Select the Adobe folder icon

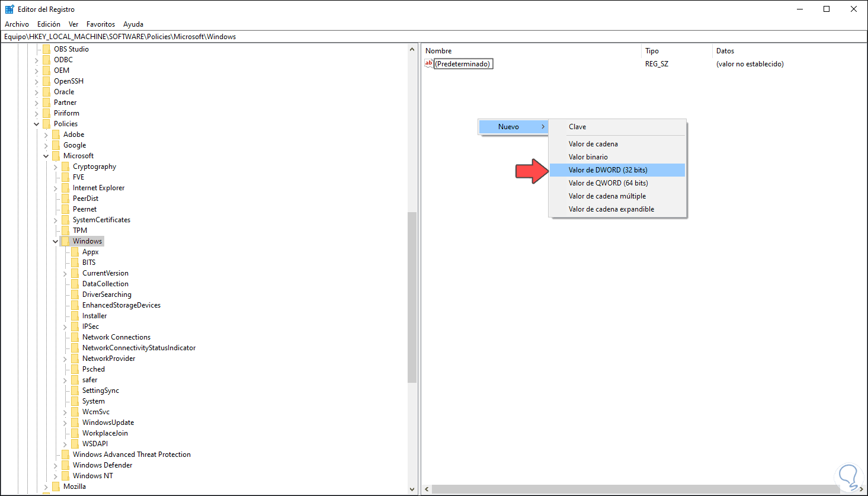[x=56, y=135]
